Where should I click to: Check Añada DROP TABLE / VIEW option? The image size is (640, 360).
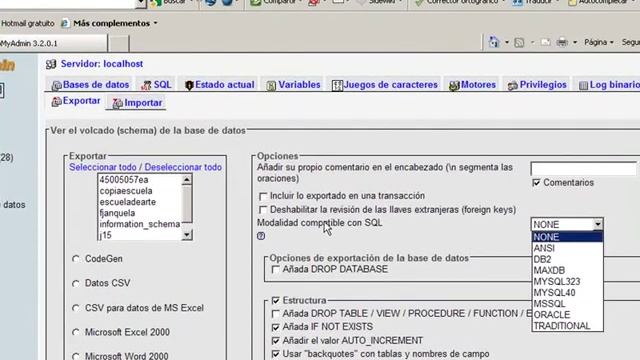click(x=276, y=314)
